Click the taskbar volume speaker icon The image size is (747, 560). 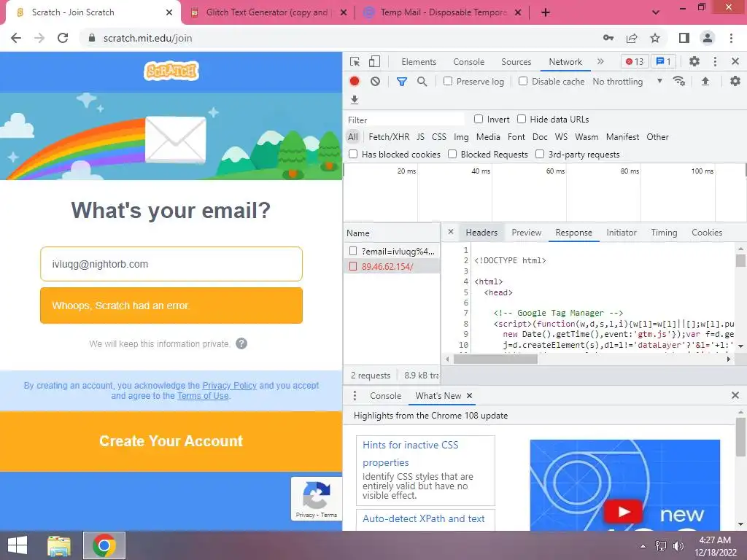click(x=678, y=545)
